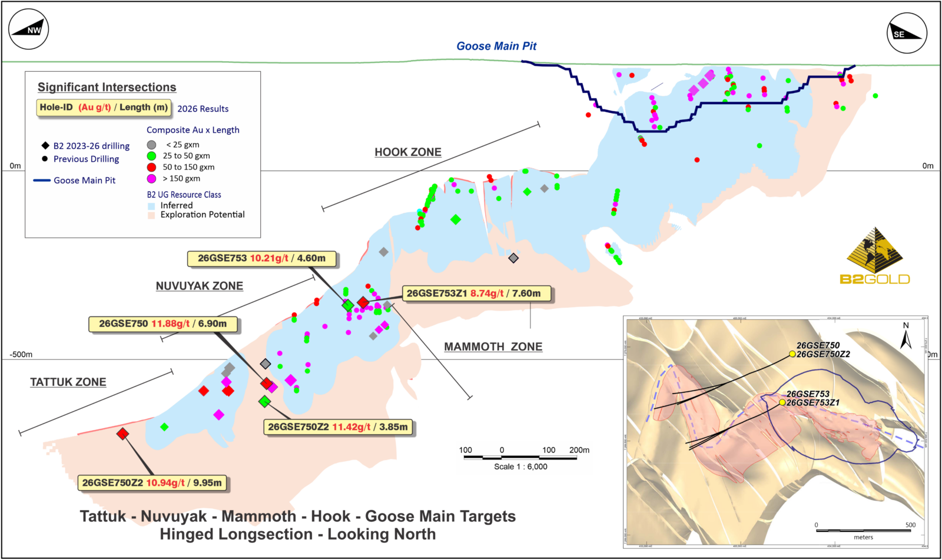Click the Inferred resource class swatch
The height and width of the screenshot is (560, 942).
pyautogui.click(x=151, y=206)
